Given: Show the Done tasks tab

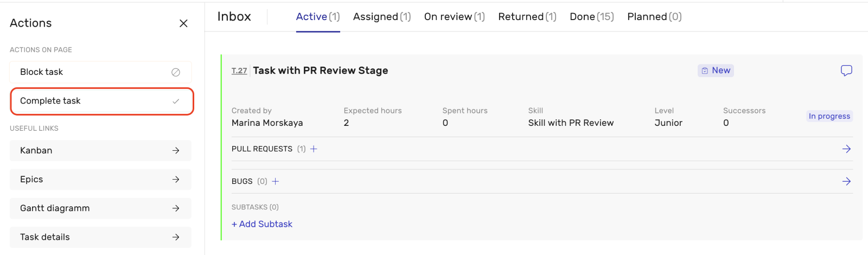Looking at the screenshot, I should pyautogui.click(x=591, y=17).
